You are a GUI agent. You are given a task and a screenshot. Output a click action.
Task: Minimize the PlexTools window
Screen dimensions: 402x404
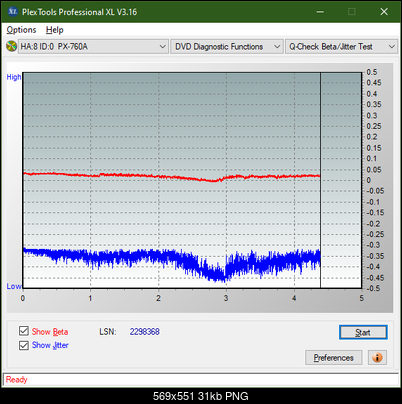320,12
